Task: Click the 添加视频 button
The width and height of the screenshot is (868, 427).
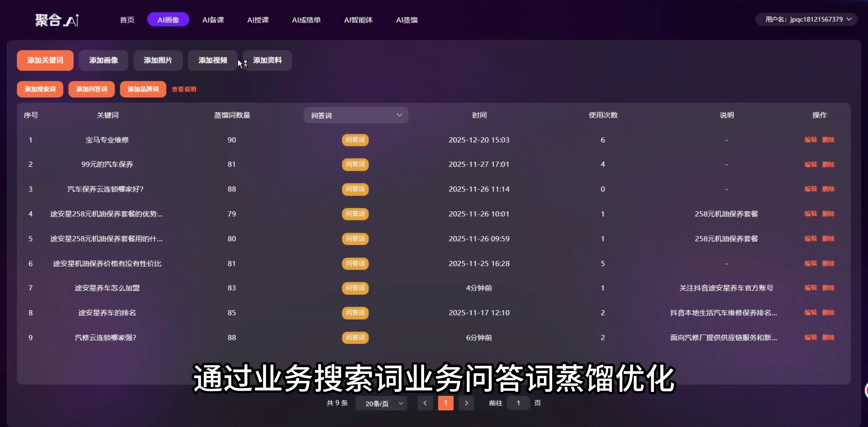Action: click(x=213, y=60)
